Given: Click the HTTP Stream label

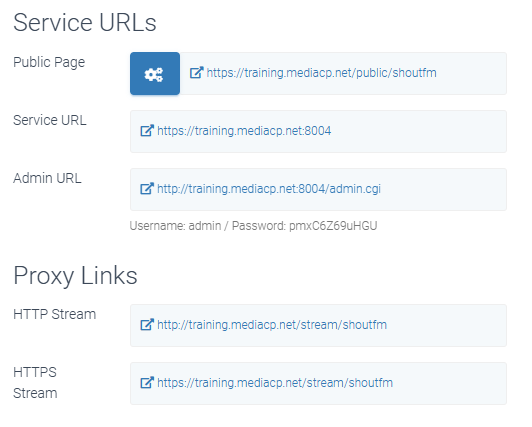Looking at the screenshot, I should 55,314.
